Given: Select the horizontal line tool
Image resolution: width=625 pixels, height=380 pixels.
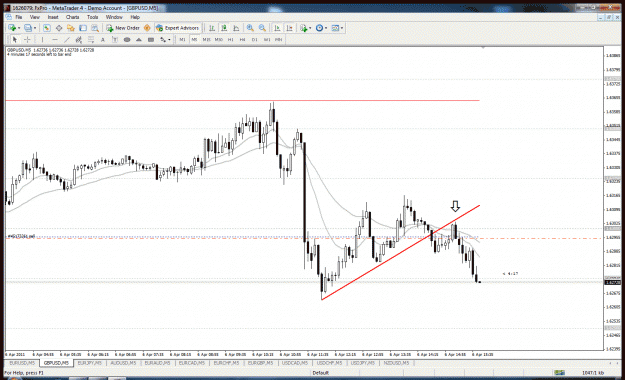Looking at the screenshot, I should point(55,39).
